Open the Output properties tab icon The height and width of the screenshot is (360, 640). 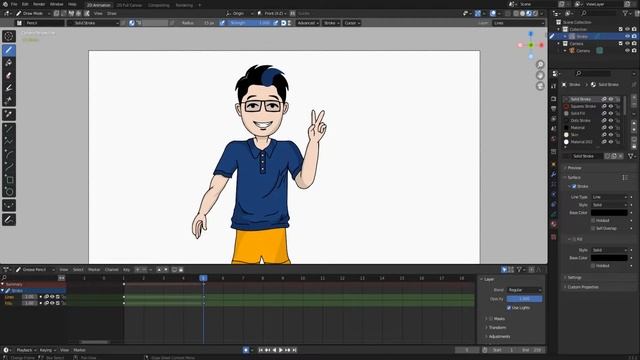pyautogui.click(x=554, y=109)
